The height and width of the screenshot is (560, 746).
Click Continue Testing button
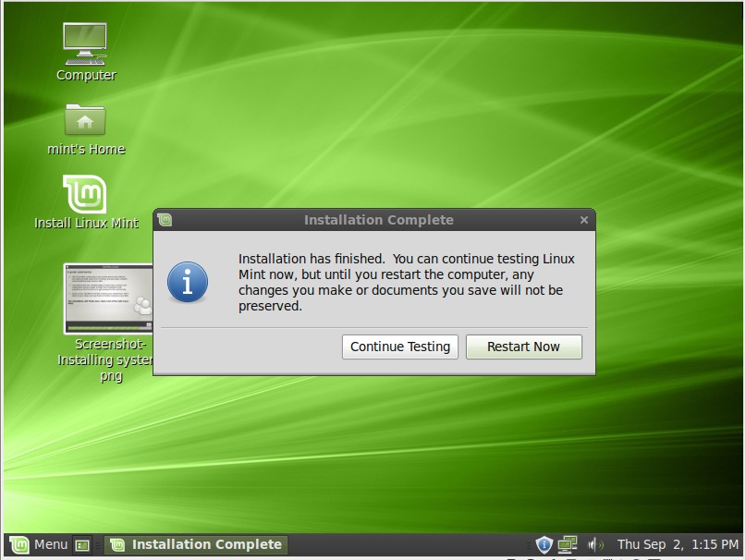[x=399, y=347]
